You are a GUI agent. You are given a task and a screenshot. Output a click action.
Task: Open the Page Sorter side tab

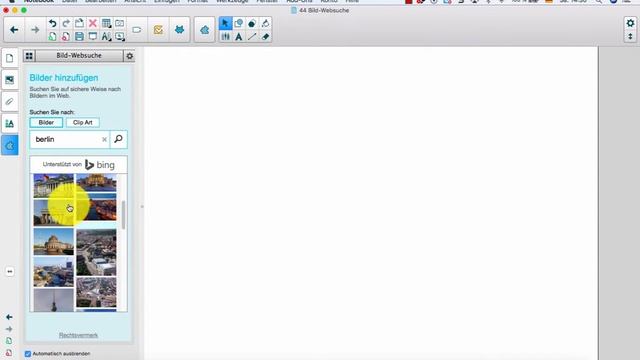10,58
